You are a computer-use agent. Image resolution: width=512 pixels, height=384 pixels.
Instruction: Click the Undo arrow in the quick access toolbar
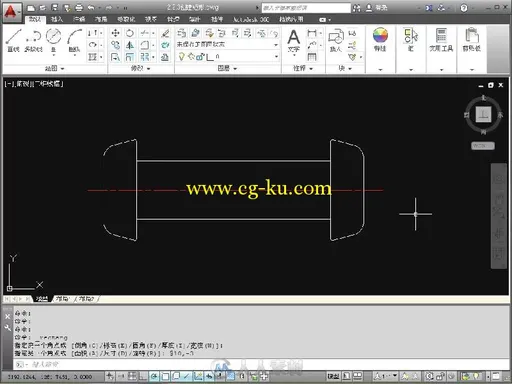91,7
